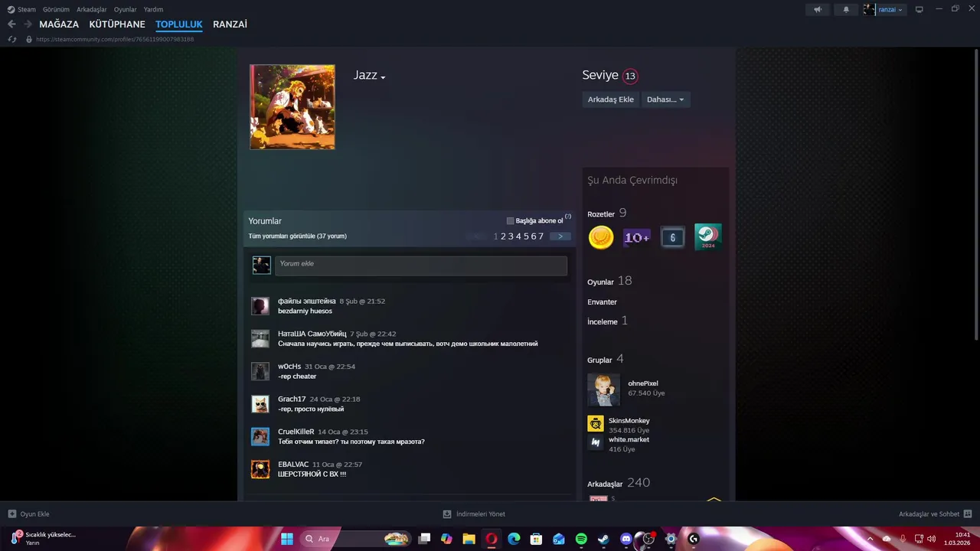Image resolution: width=980 pixels, height=551 pixels.
Task: Go to comments page 2
Action: pos(503,236)
